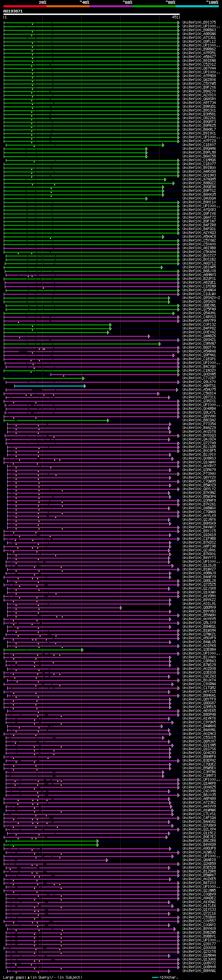Open hit UniRef100_B9I375
222x980 pixels.
199,23
